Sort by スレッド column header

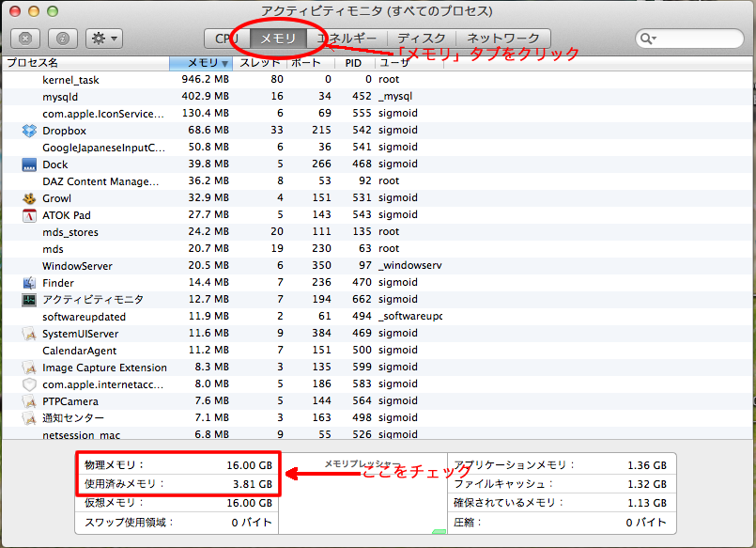(259, 63)
